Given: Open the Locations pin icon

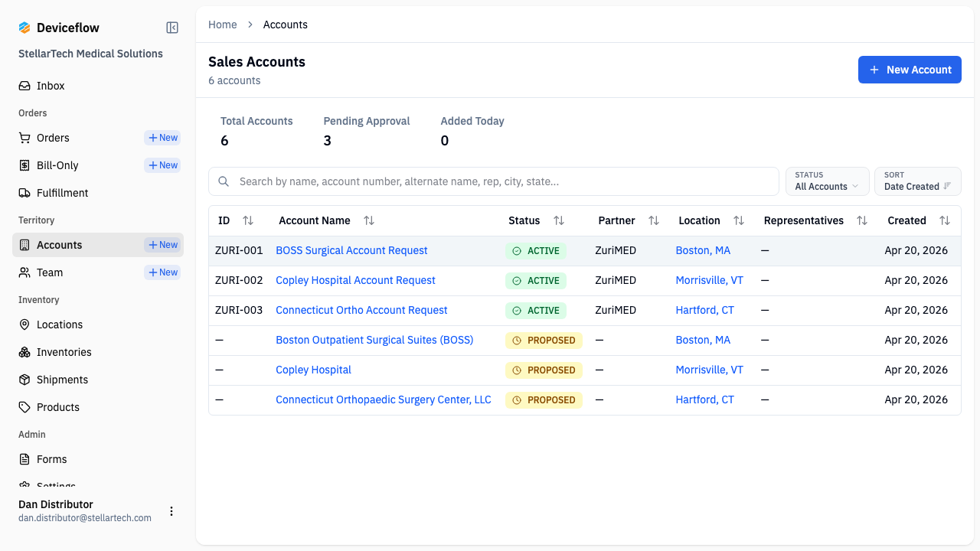Looking at the screenshot, I should (x=24, y=324).
